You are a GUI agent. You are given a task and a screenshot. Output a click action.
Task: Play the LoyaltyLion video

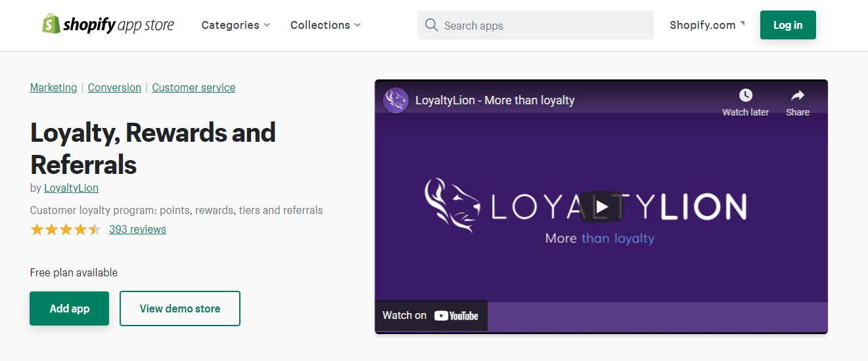tap(601, 207)
